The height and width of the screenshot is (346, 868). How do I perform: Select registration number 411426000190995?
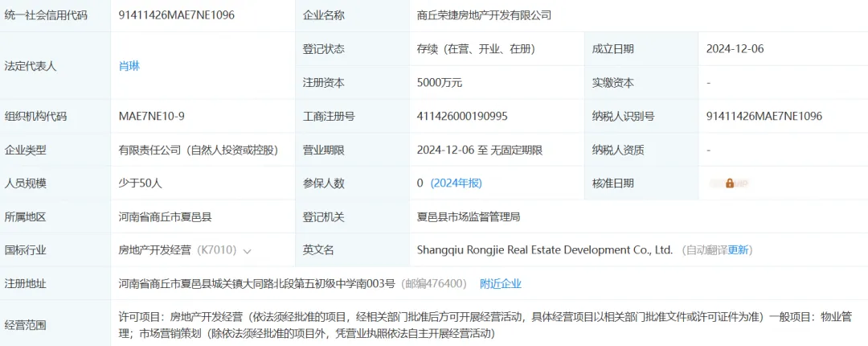(462, 116)
